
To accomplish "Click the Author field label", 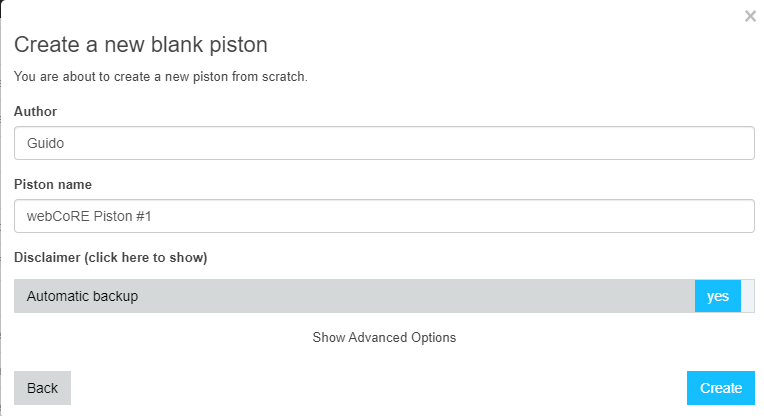I will [36, 111].
